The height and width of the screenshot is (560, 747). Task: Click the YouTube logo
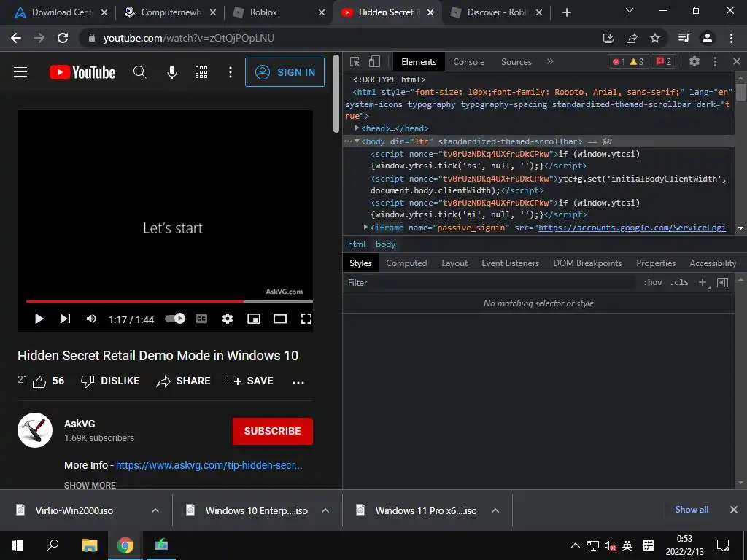click(82, 72)
